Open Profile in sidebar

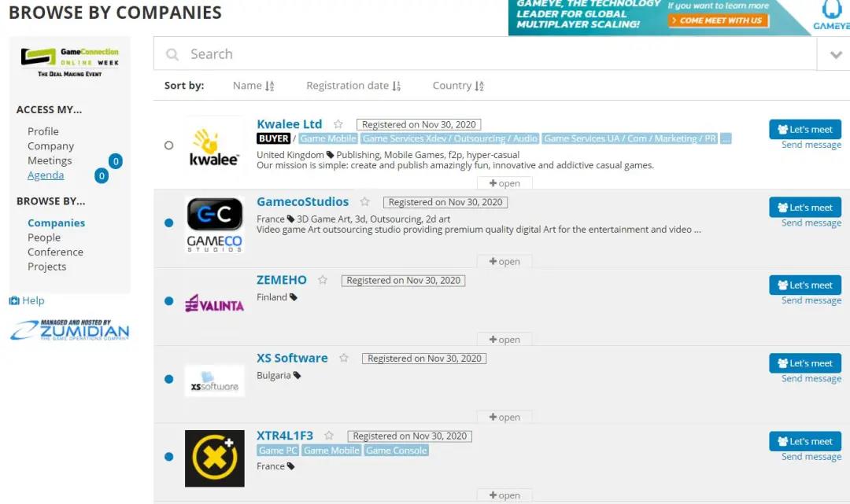[x=43, y=131]
